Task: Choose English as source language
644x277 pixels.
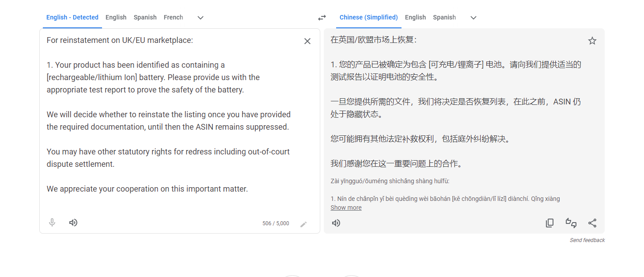Action: [116, 17]
